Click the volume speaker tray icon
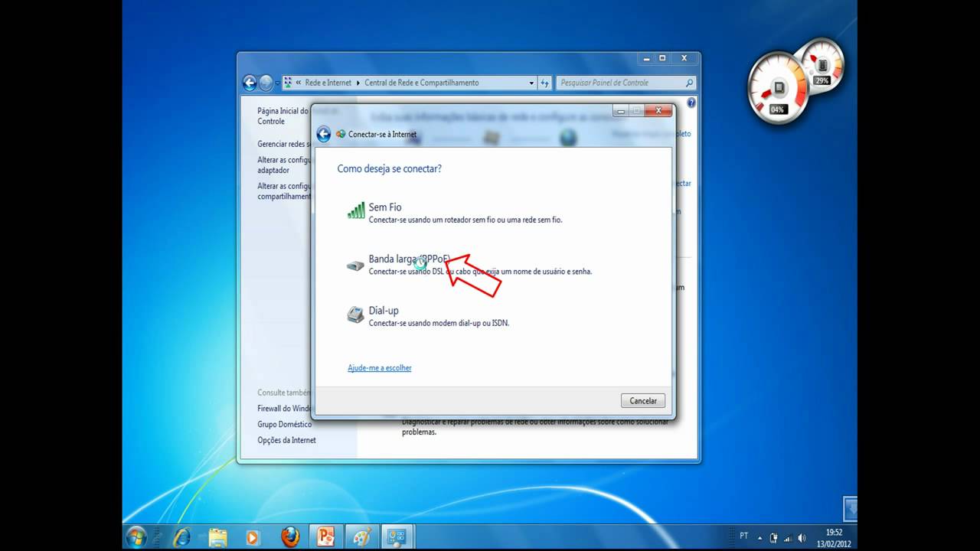 (x=801, y=537)
